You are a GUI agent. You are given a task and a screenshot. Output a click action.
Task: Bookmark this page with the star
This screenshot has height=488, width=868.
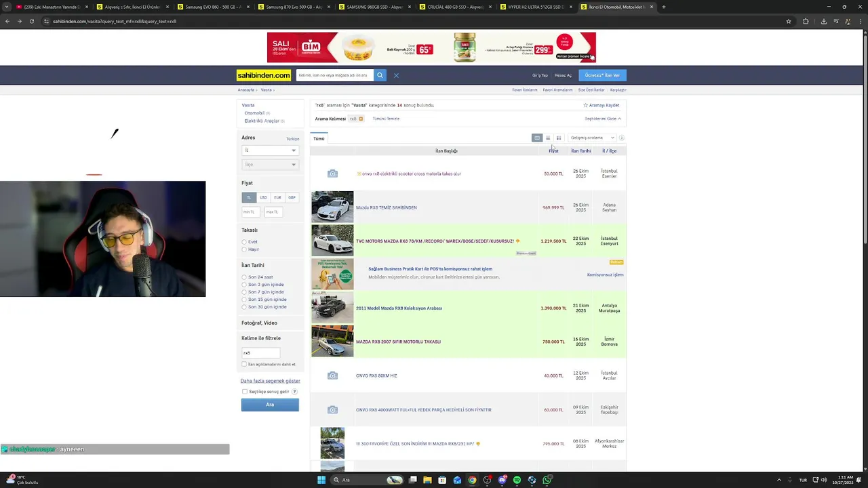coord(789,21)
